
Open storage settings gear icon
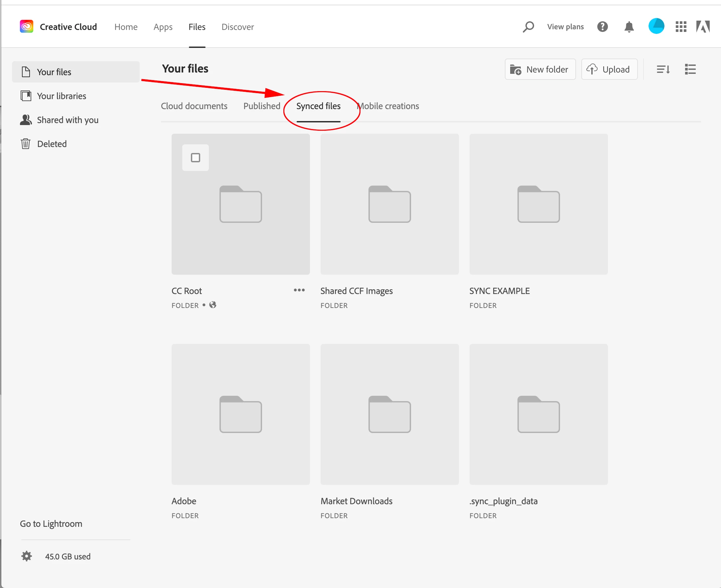point(26,556)
